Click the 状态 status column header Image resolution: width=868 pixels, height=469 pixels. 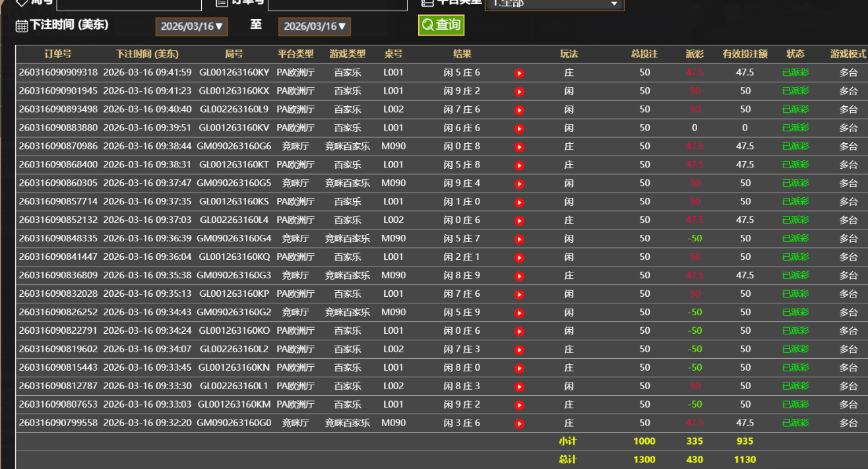795,54
